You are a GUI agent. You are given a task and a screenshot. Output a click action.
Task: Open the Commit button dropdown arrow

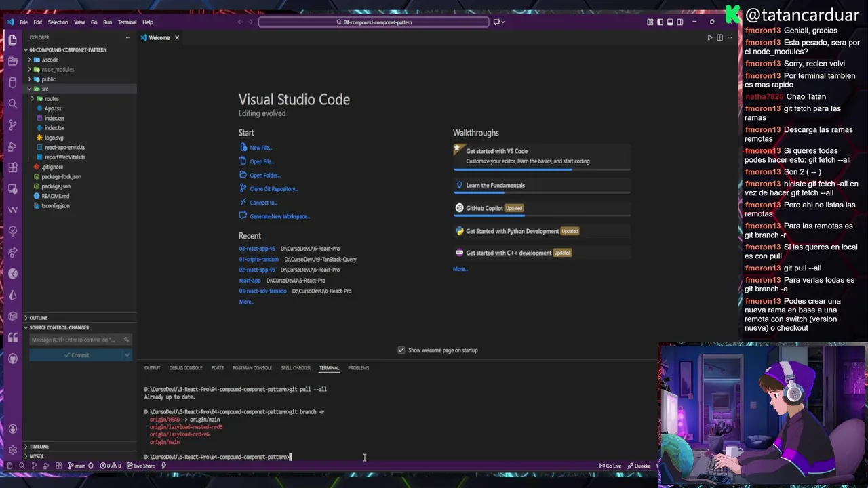click(x=127, y=355)
